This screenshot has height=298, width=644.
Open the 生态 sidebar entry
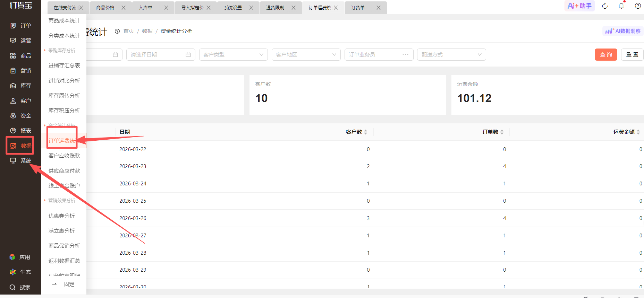tap(20, 272)
